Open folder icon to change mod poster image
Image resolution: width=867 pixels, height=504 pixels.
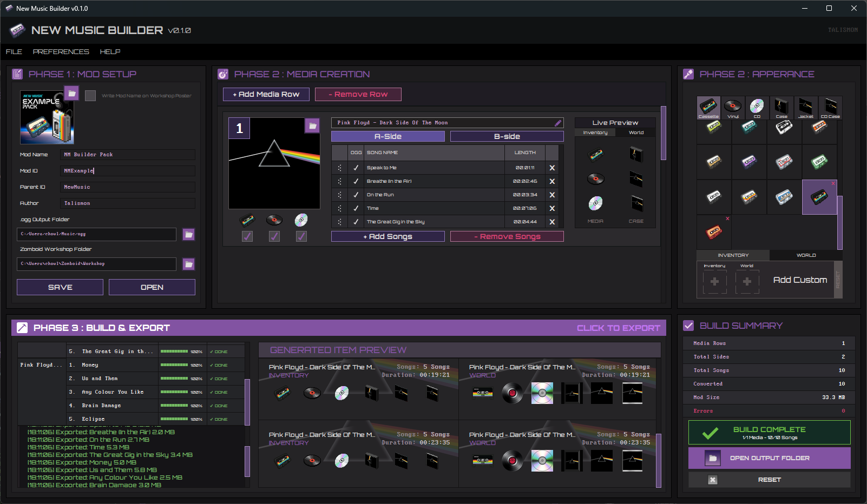[71, 93]
